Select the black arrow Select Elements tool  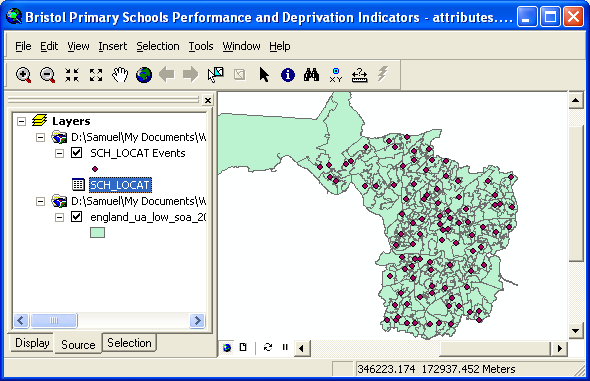(264, 74)
